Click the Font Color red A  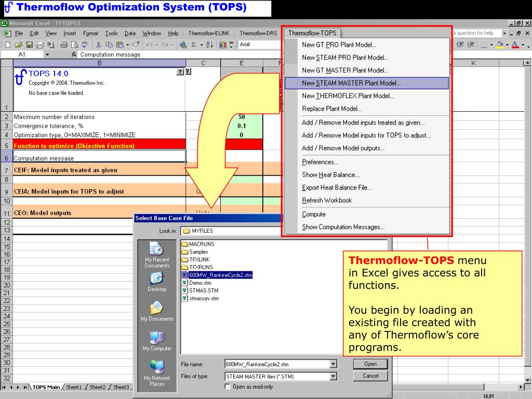515,45
